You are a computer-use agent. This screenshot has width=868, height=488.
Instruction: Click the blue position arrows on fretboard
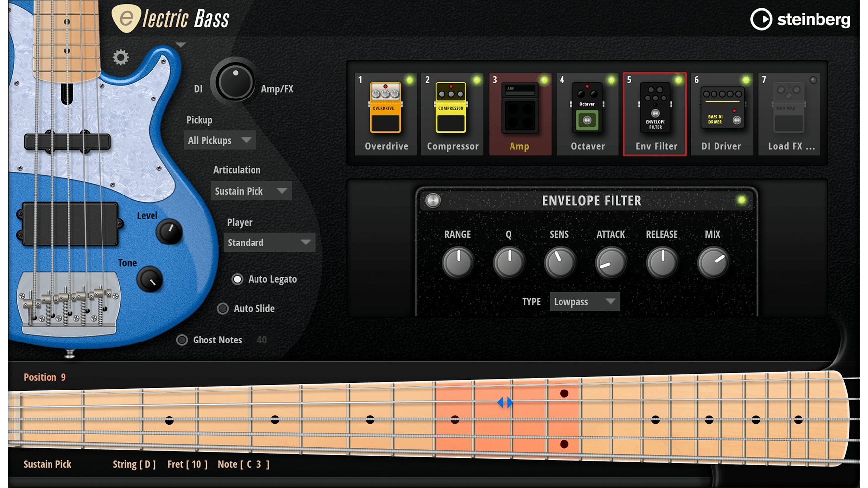[505, 403]
